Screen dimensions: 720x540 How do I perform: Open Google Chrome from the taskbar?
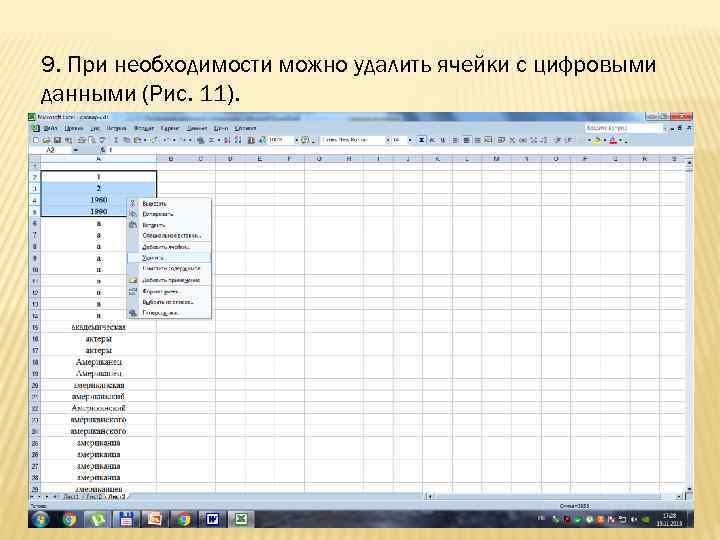click(x=70, y=519)
